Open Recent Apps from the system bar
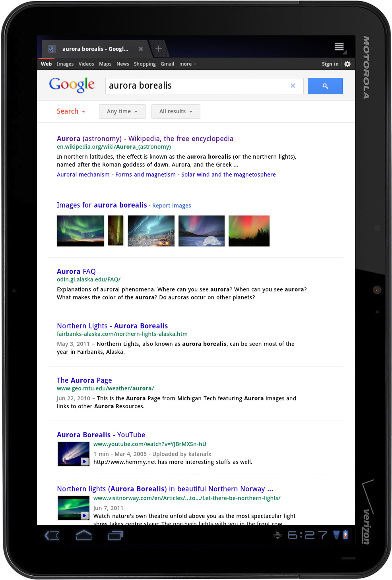 [x=114, y=535]
